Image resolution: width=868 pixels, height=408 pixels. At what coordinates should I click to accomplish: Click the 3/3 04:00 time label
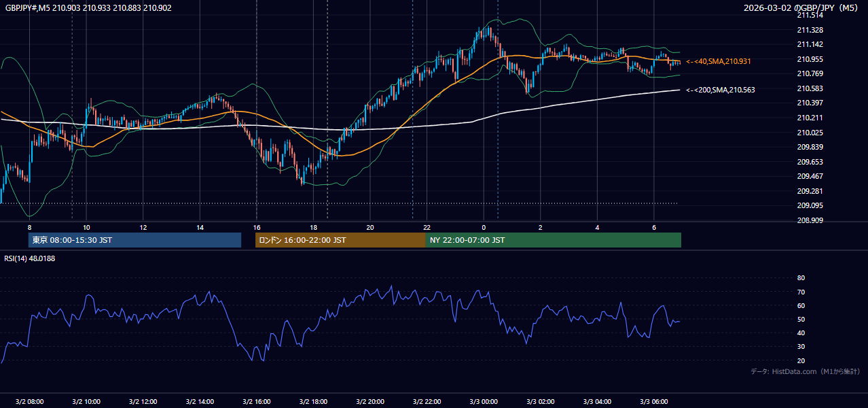click(598, 402)
